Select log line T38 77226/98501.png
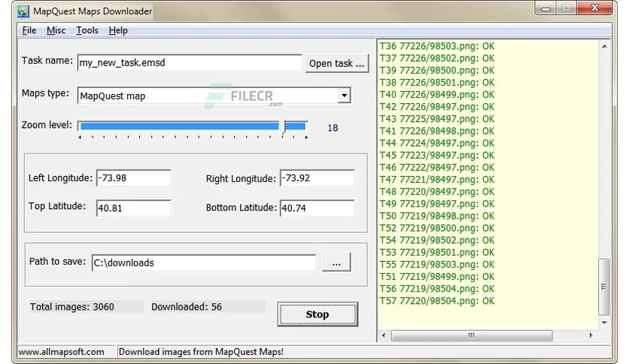The height and width of the screenshot is (364, 629). tap(437, 83)
